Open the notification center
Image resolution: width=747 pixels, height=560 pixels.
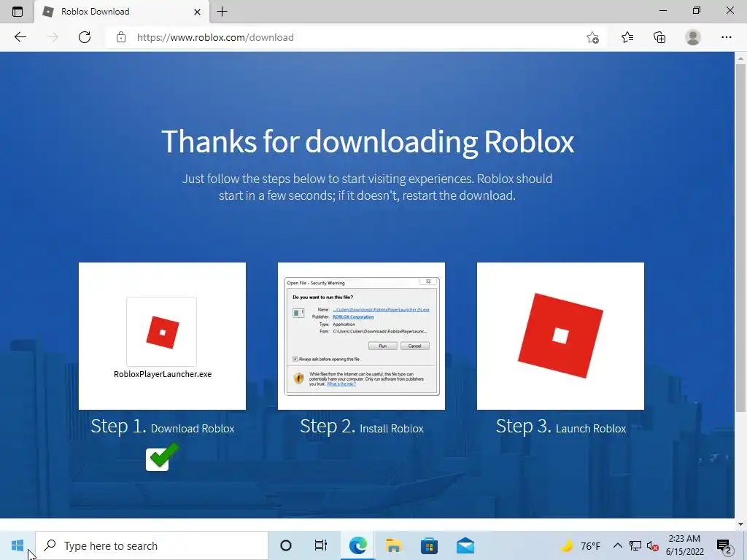pyautogui.click(x=724, y=546)
